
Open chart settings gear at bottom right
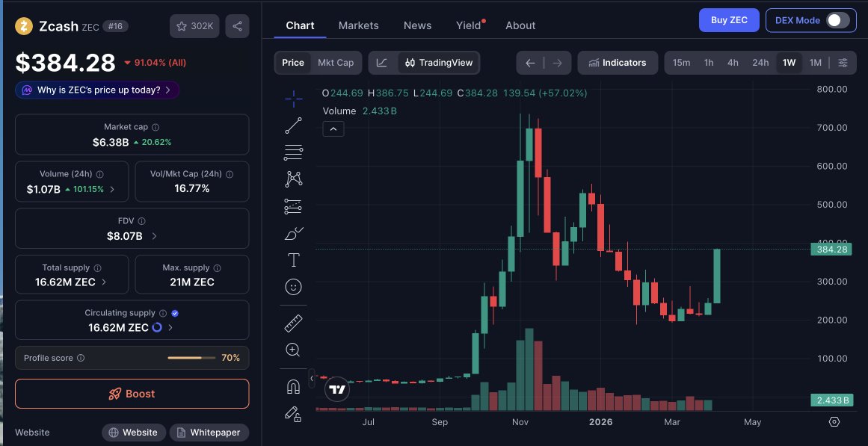(834, 422)
